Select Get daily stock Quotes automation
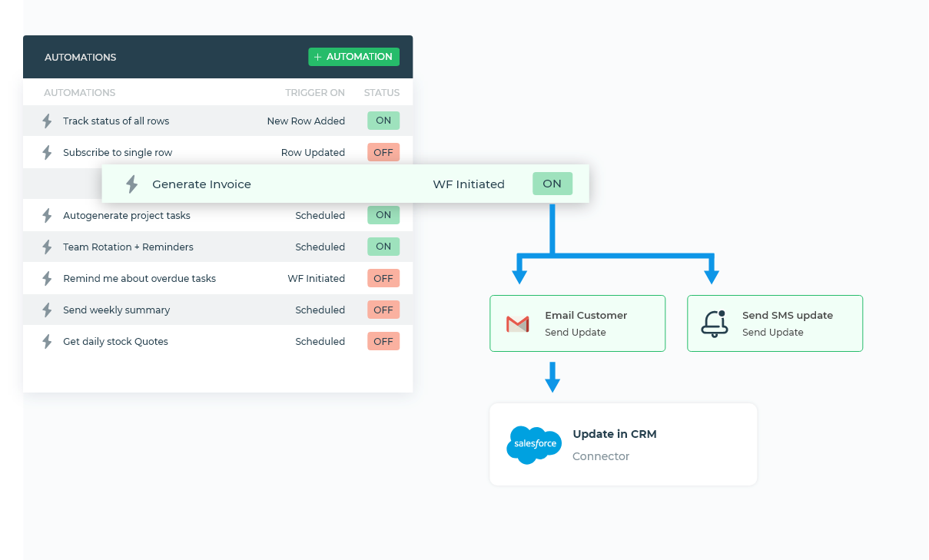This screenshot has width=929, height=560. tap(218, 341)
